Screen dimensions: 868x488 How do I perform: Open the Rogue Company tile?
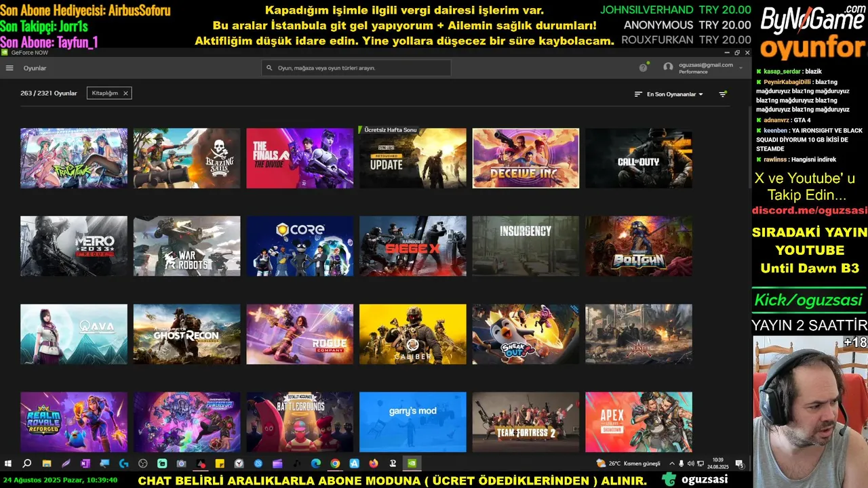[300, 334]
